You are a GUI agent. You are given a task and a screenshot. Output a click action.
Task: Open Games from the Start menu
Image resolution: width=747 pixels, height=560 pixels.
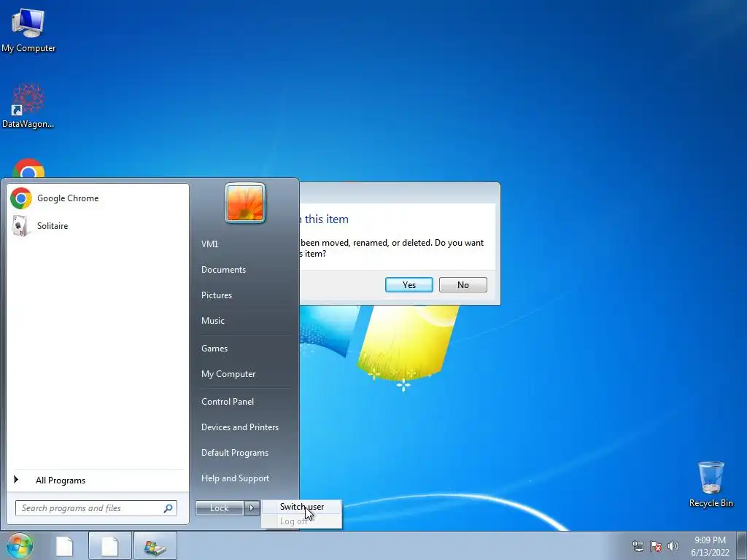pyautogui.click(x=214, y=348)
